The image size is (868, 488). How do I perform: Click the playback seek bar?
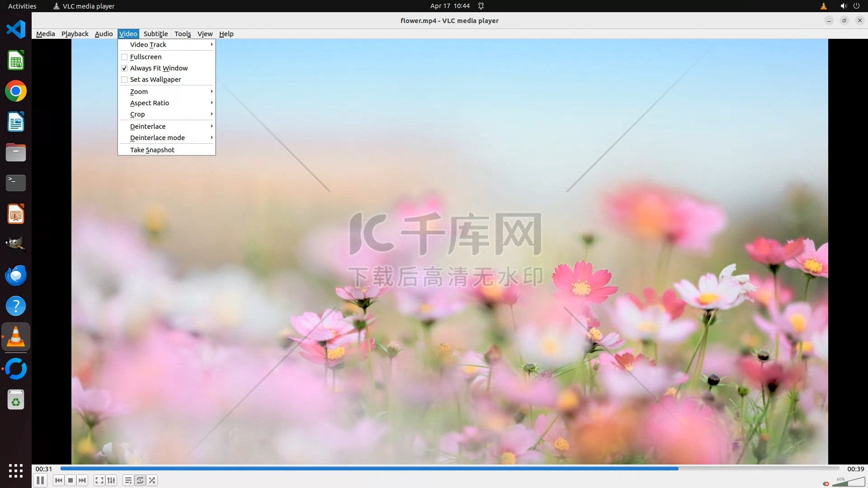click(x=449, y=469)
